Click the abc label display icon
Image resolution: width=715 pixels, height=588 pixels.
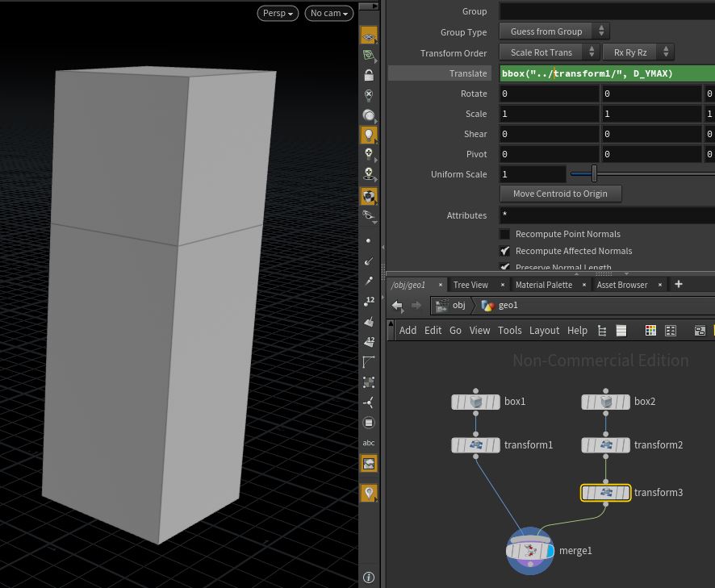point(369,443)
